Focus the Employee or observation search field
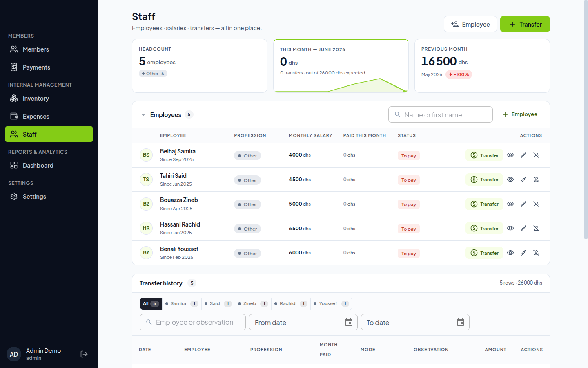Viewport: 588px width, 368px height. [x=193, y=322]
